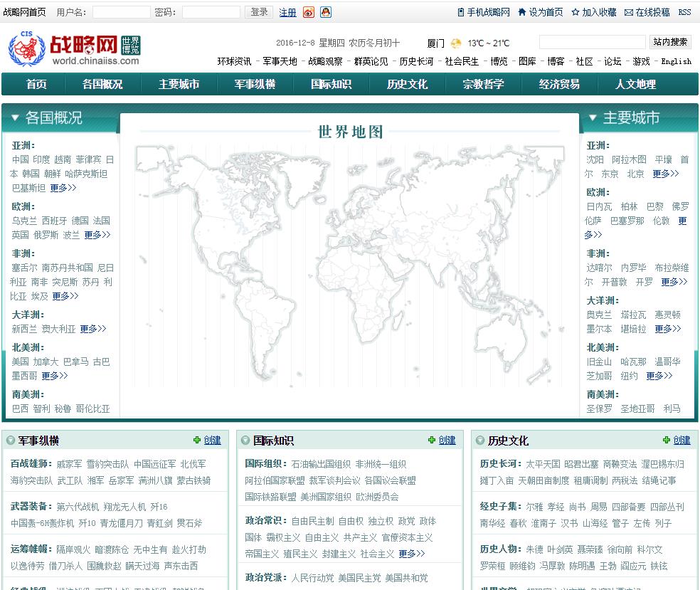700x590 pixels.
Task: Collapse the 各国概况 panel triangle
Action: click(14, 118)
